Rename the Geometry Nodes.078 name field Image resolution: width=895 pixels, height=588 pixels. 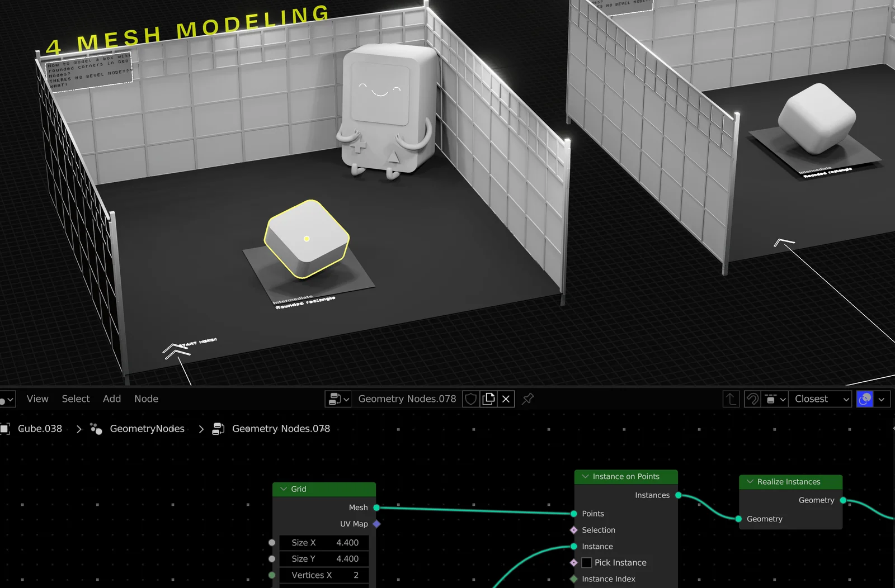tap(407, 399)
